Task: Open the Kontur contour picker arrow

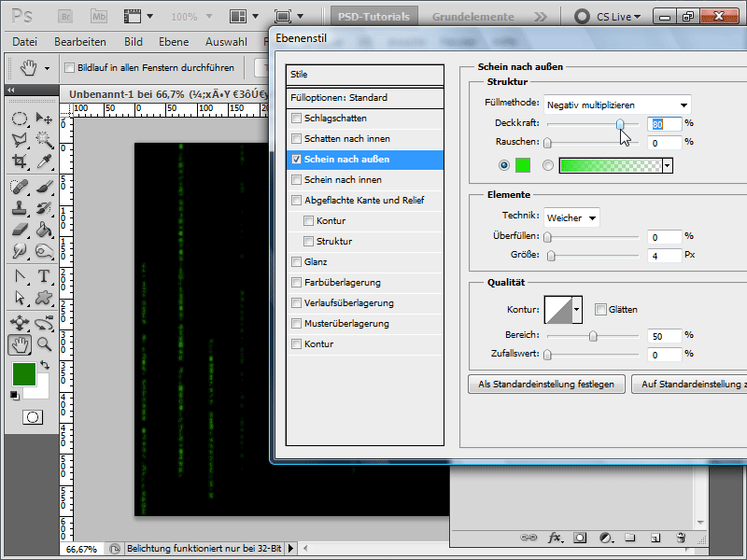Action: click(x=576, y=310)
